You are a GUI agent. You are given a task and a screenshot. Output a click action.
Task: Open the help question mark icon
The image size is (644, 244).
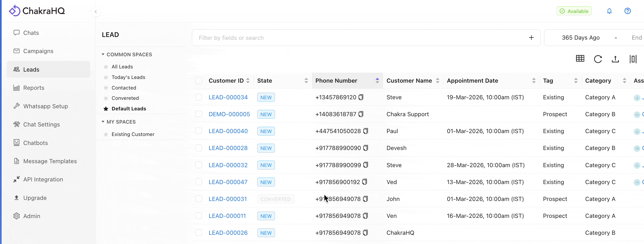[628, 11]
